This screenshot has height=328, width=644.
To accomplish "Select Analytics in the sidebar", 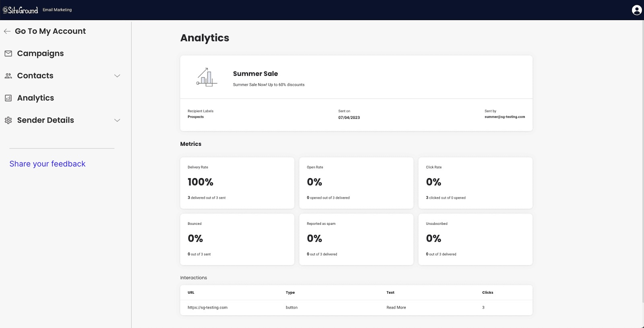I will point(35,98).
